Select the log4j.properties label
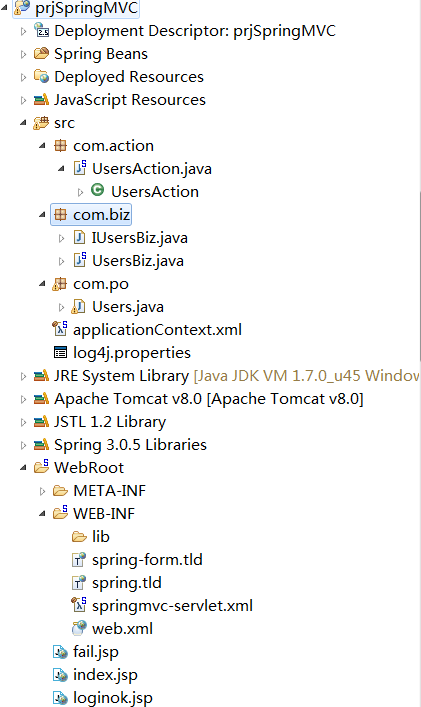 pos(132,353)
